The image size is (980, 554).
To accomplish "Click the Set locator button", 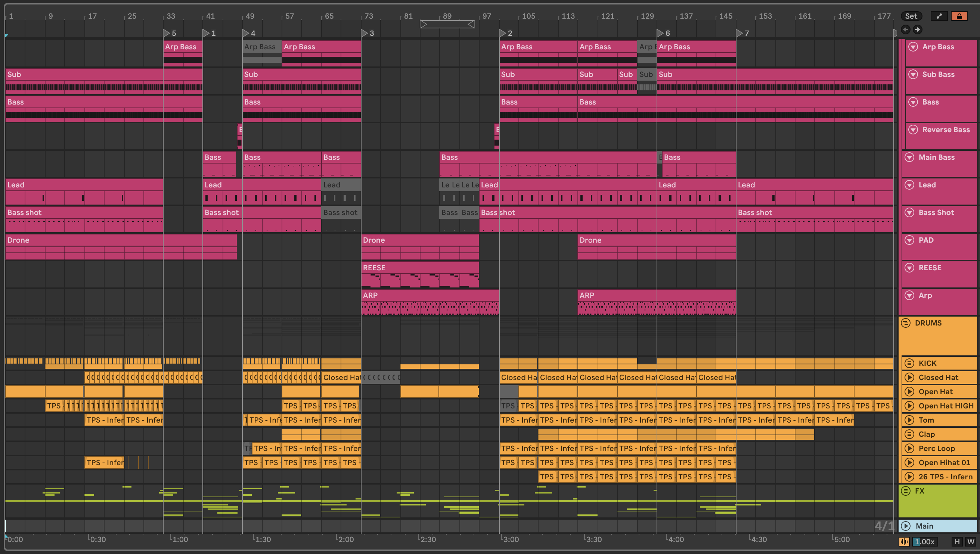I will (911, 16).
